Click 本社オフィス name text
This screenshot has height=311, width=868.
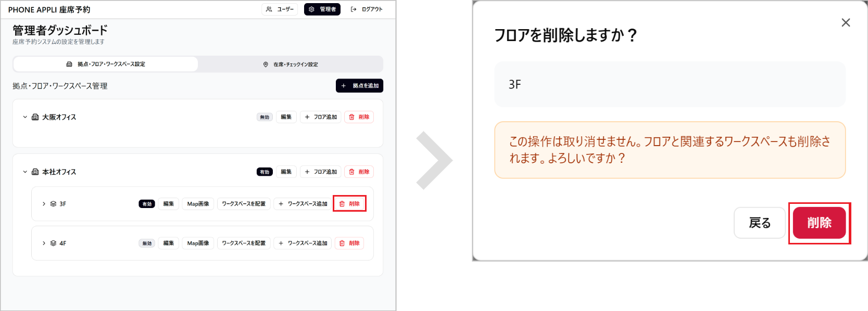(x=59, y=172)
